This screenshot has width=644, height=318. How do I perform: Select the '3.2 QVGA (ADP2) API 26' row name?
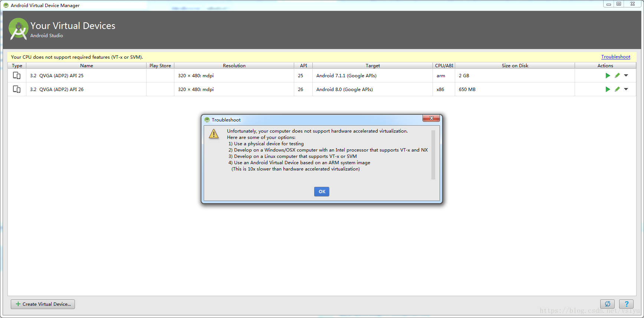(x=57, y=89)
